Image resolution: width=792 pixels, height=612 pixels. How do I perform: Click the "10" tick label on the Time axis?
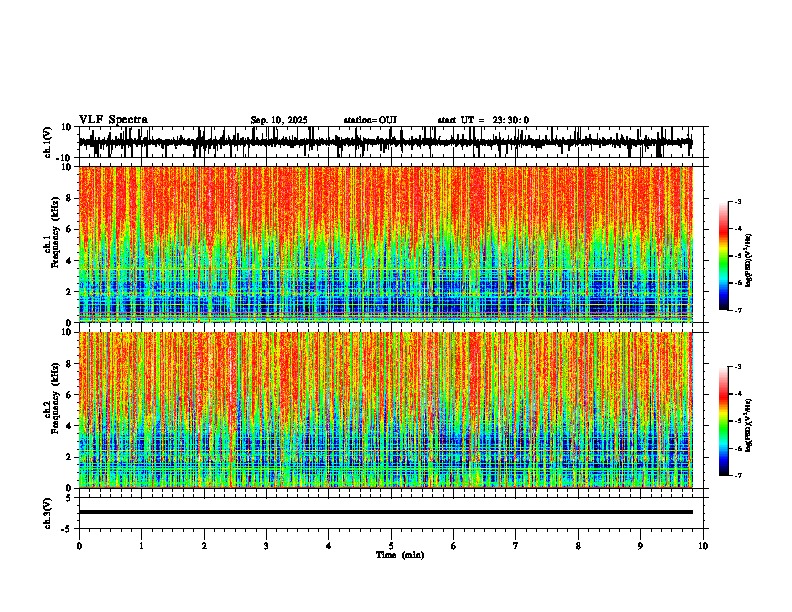[x=703, y=546]
